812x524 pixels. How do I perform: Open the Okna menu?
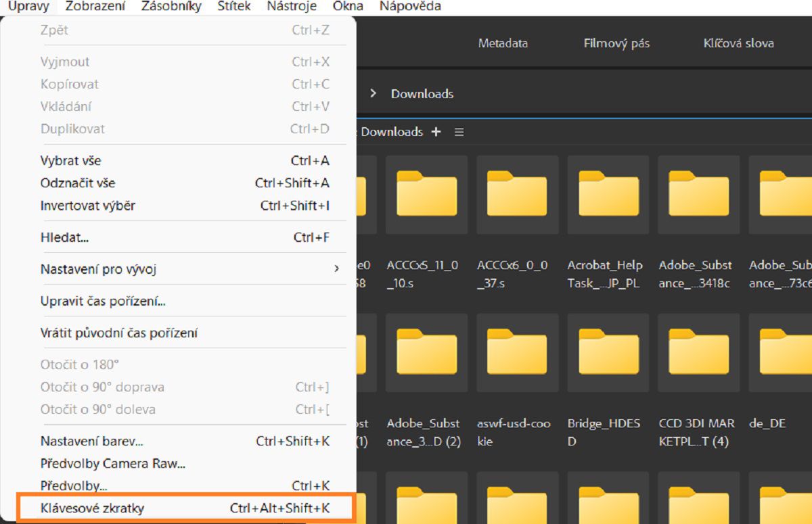[x=350, y=6]
